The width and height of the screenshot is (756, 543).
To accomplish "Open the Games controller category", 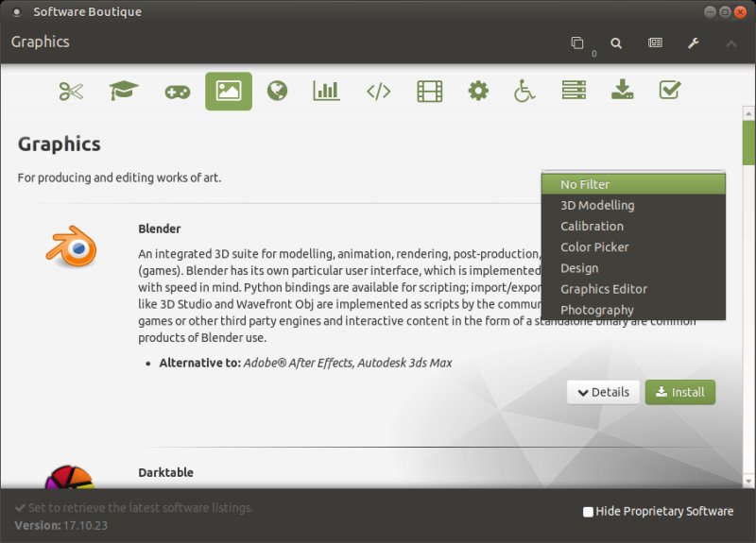I will click(178, 92).
